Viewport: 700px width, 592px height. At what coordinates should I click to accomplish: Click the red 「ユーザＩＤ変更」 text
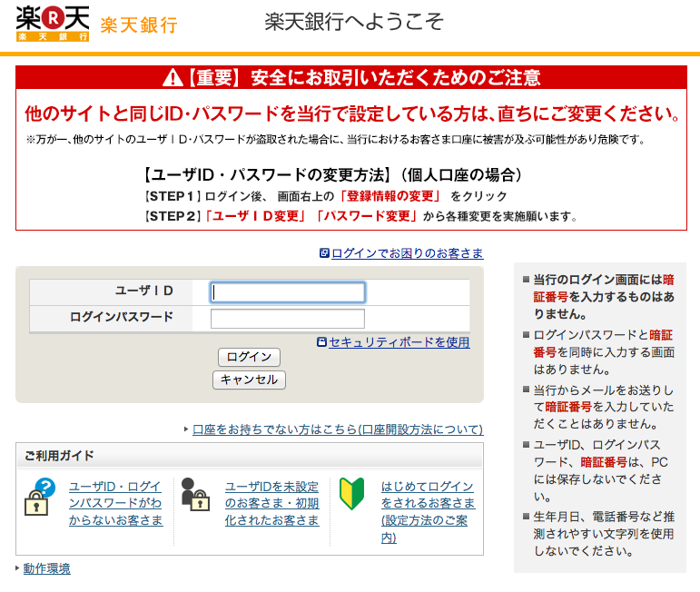click(255, 216)
